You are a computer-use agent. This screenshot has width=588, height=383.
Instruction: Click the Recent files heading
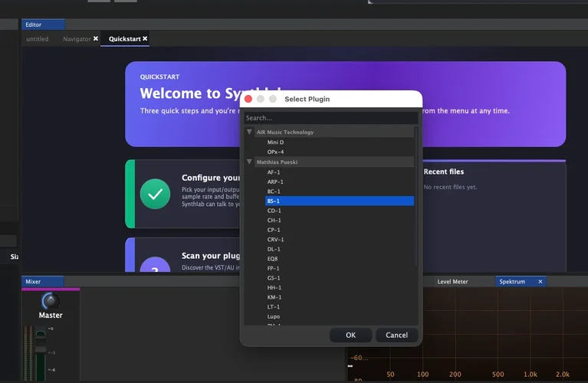444,172
